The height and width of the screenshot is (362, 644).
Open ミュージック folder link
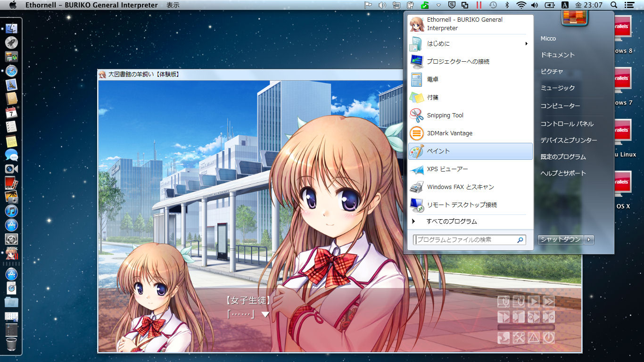point(558,88)
